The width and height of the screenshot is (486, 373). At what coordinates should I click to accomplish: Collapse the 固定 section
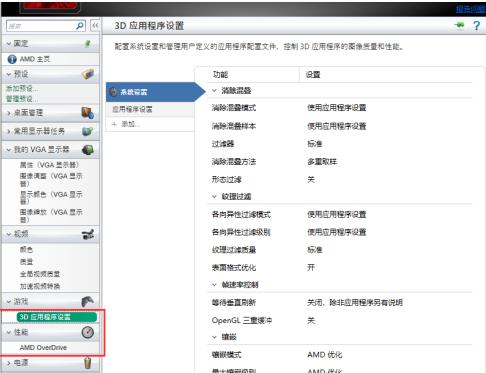point(9,44)
